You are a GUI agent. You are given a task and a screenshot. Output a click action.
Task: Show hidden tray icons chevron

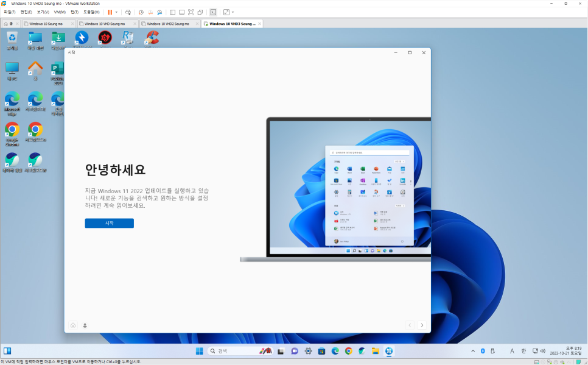click(473, 351)
